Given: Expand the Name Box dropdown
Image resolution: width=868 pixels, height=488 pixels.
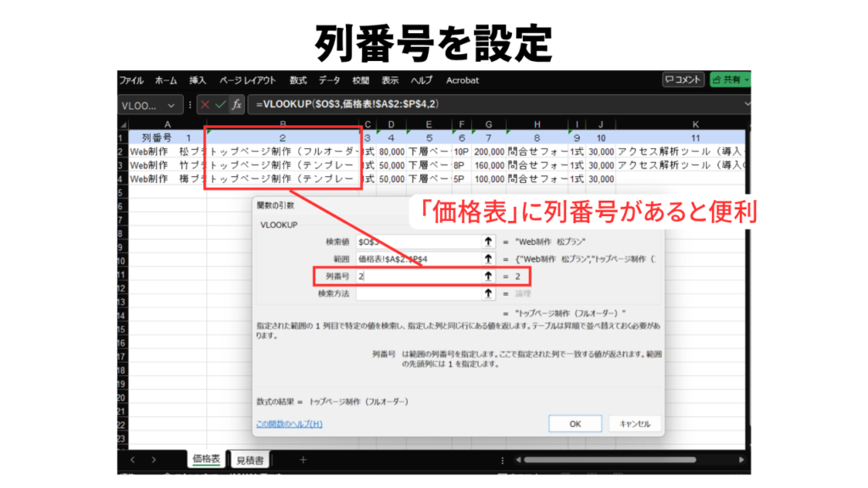Looking at the screenshot, I should click(171, 105).
